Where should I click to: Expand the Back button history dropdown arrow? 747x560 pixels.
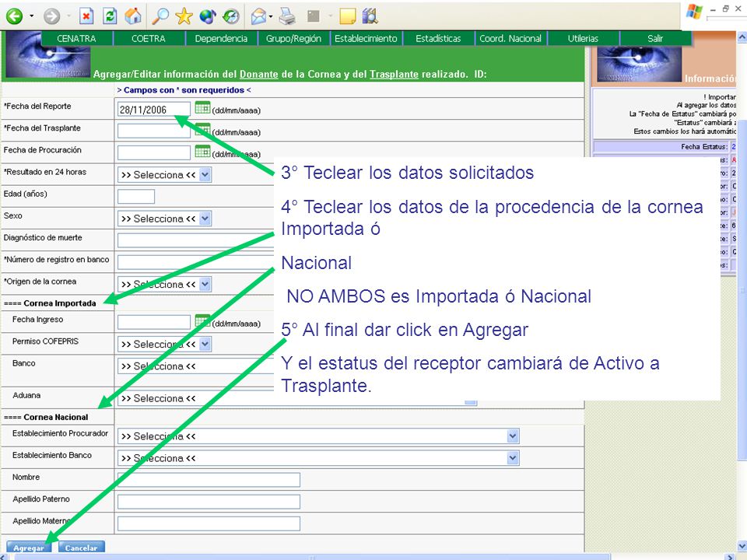click(x=31, y=16)
